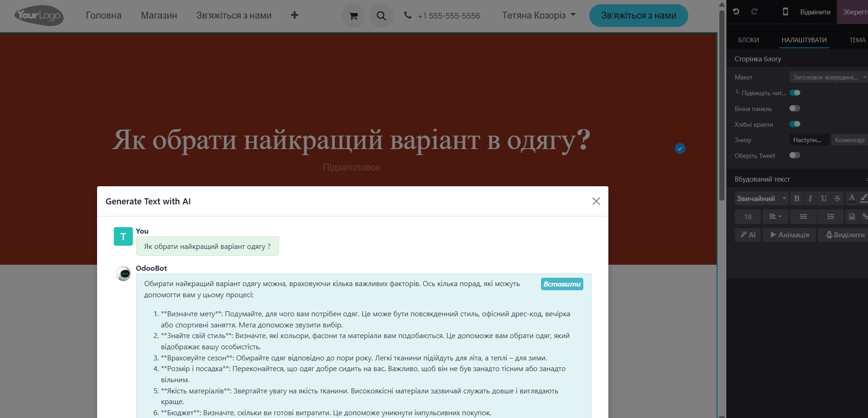Open the shopping cart icon
Screen dimensions: 868x418
pos(353,16)
